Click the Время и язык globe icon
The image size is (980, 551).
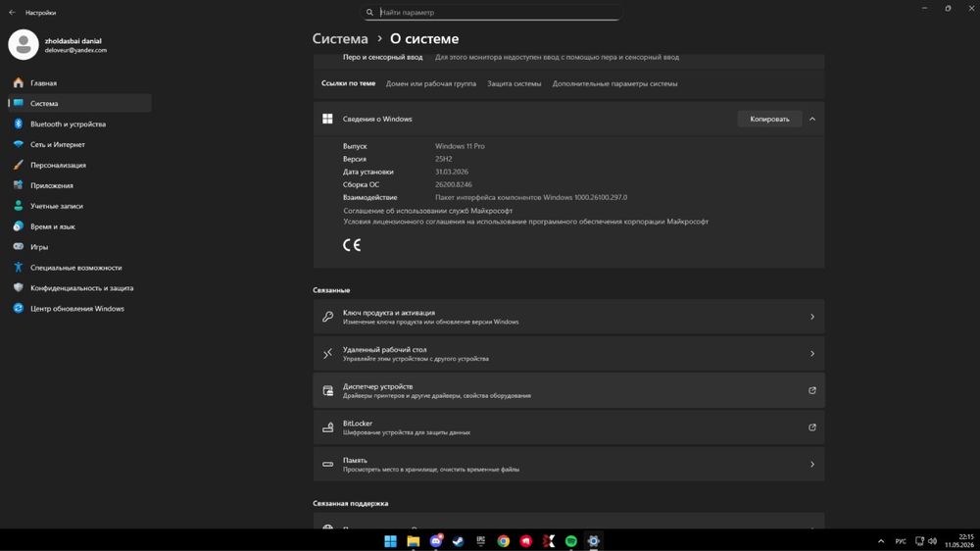[x=18, y=226]
